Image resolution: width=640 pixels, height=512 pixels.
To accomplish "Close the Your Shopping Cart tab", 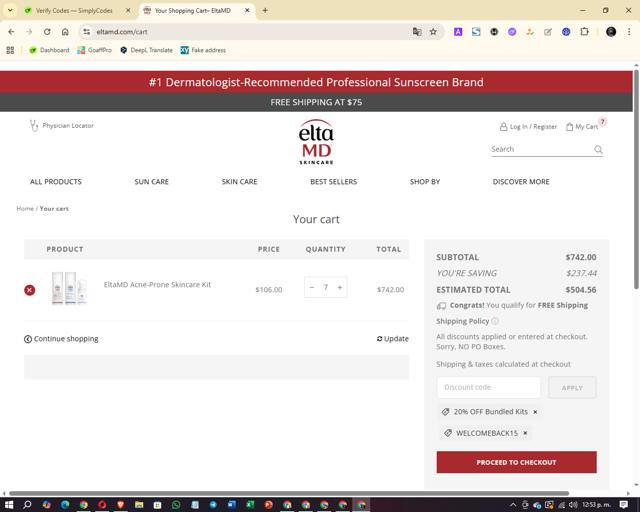I will pos(247,11).
